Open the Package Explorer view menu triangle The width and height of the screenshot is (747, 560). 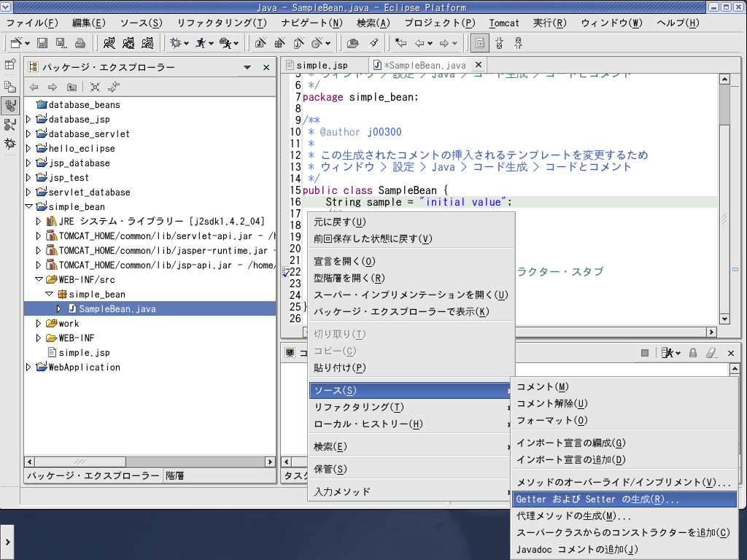(x=247, y=67)
